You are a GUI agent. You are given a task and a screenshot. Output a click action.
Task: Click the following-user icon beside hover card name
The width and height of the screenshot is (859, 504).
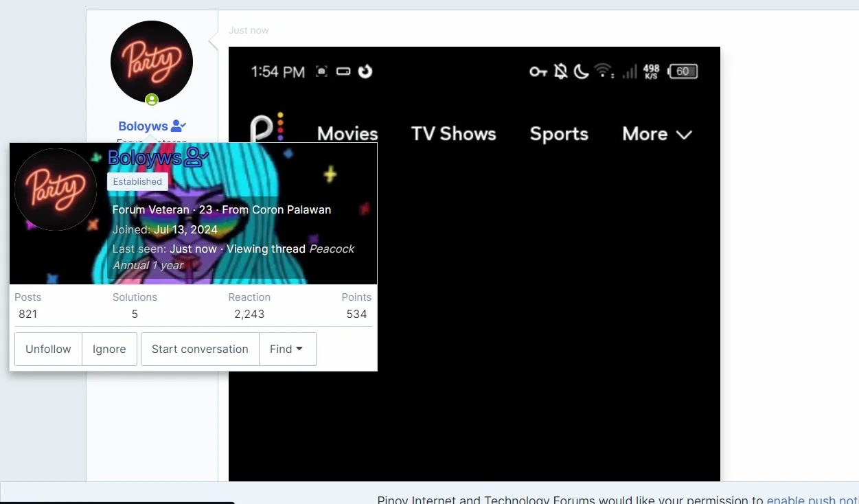(196, 157)
